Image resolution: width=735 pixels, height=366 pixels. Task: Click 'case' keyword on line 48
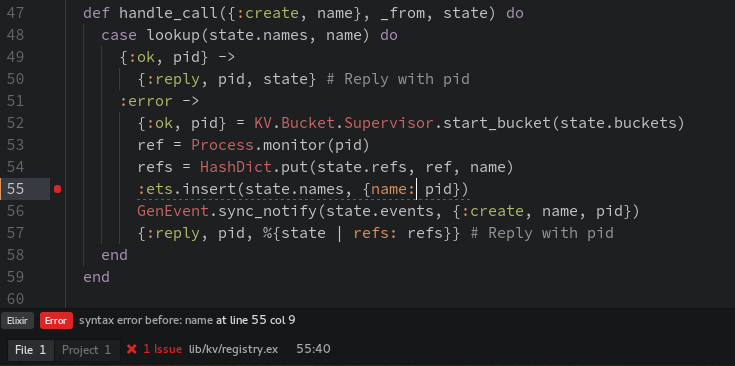pyautogui.click(x=119, y=35)
